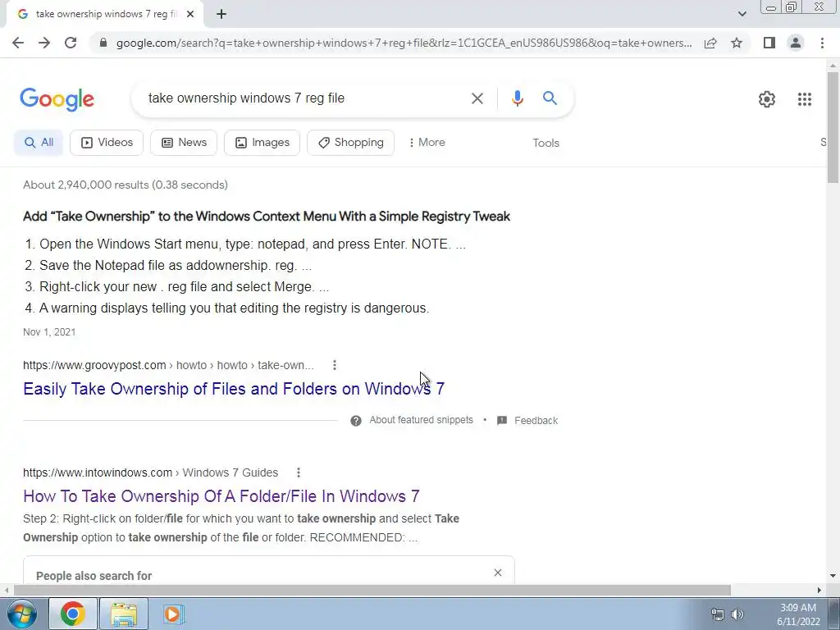Send Feedback on the featured snippet
The height and width of the screenshot is (630, 840).
[527, 421]
